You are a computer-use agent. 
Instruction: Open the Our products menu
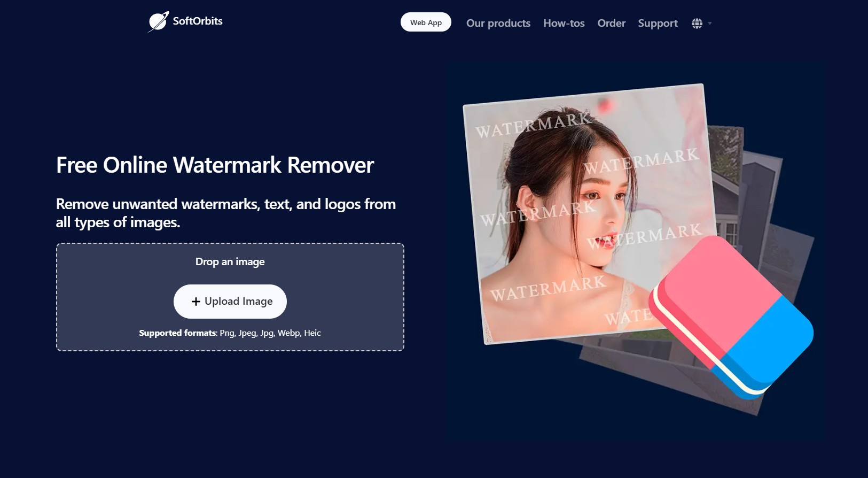point(498,23)
